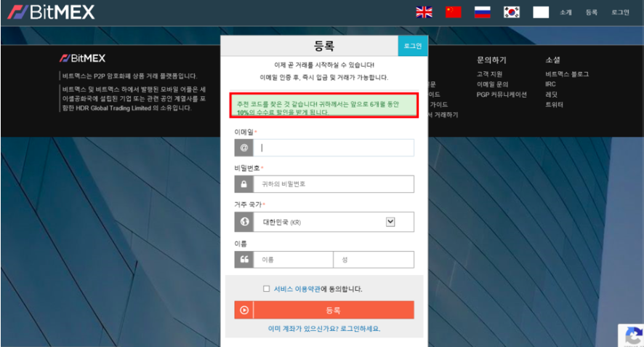
Task: Open the 서비스 이용약관 link
Action: click(x=297, y=289)
